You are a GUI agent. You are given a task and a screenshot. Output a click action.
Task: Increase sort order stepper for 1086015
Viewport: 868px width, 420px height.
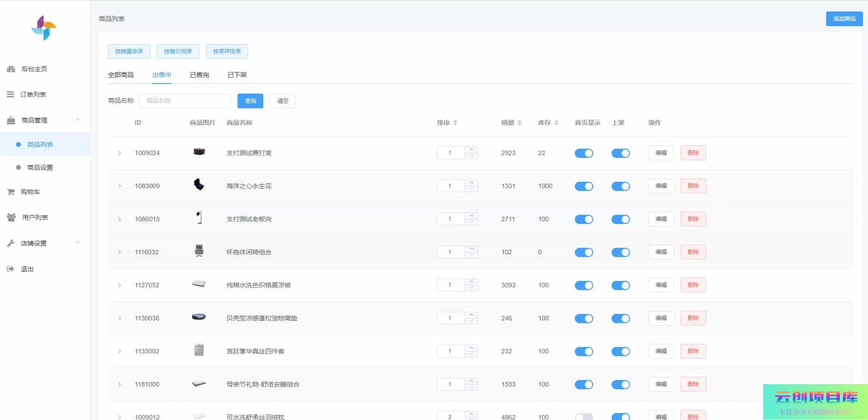[471, 216]
